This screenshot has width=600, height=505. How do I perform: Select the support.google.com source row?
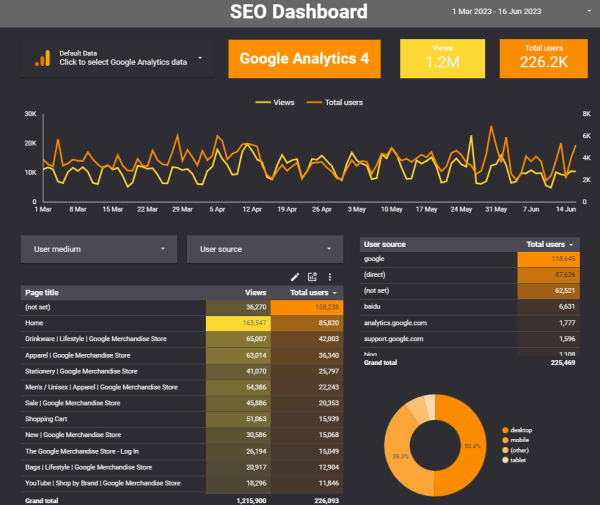470,339
